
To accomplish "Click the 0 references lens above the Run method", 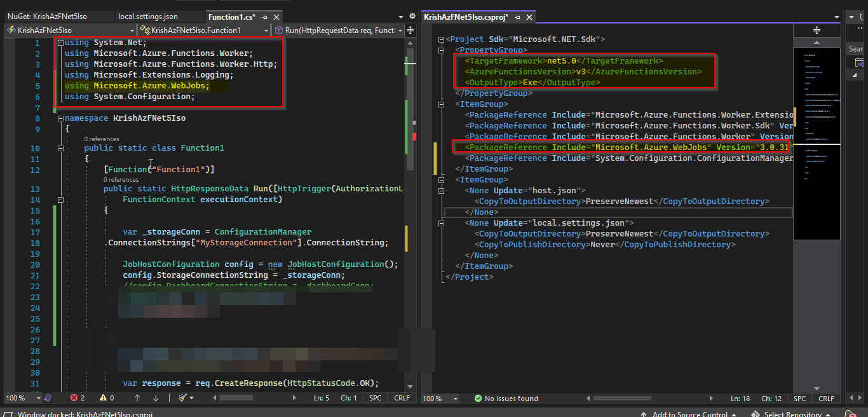I will point(121,180).
